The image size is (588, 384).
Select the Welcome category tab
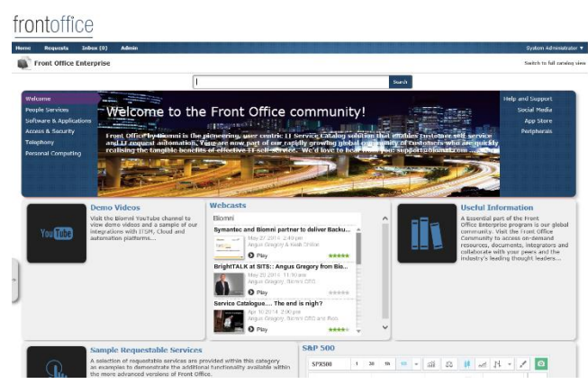[60, 99]
